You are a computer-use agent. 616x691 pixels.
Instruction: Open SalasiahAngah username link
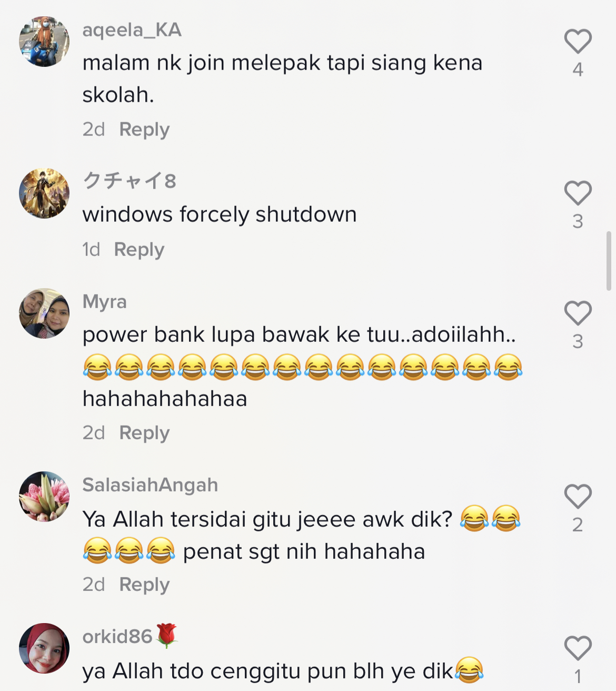tap(150, 485)
